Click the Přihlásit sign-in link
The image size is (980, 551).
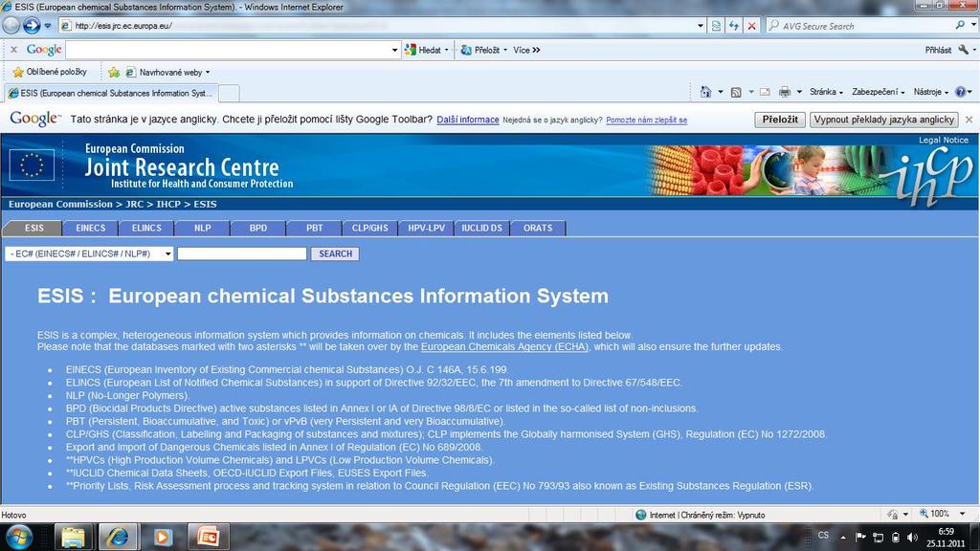(938, 50)
